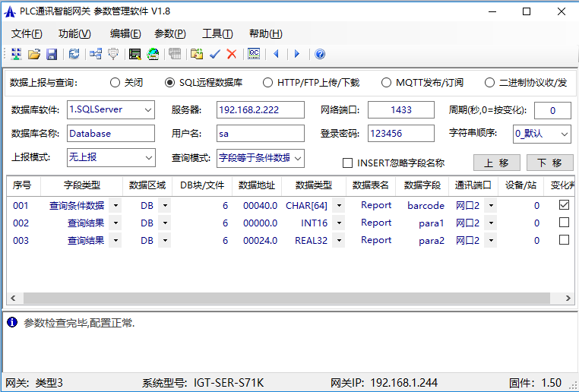Open the 字符串顺序 dropdown
This screenshot has height=392, width=579.
pos(564,134)
